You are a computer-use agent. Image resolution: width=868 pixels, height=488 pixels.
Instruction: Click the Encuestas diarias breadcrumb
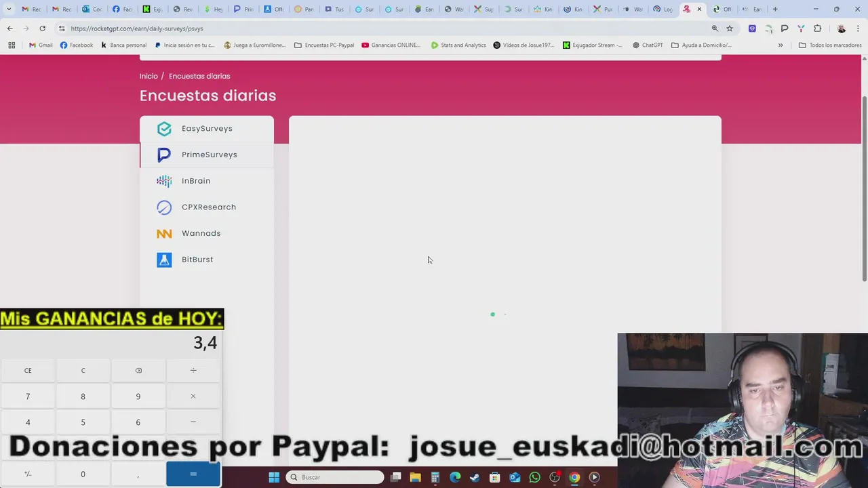(199, 76)
